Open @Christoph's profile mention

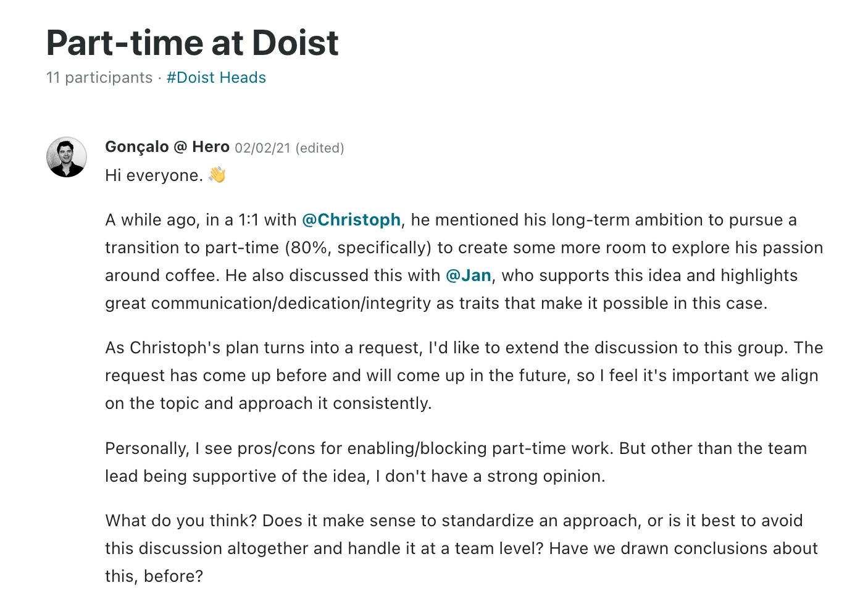[x=351, y=220]
